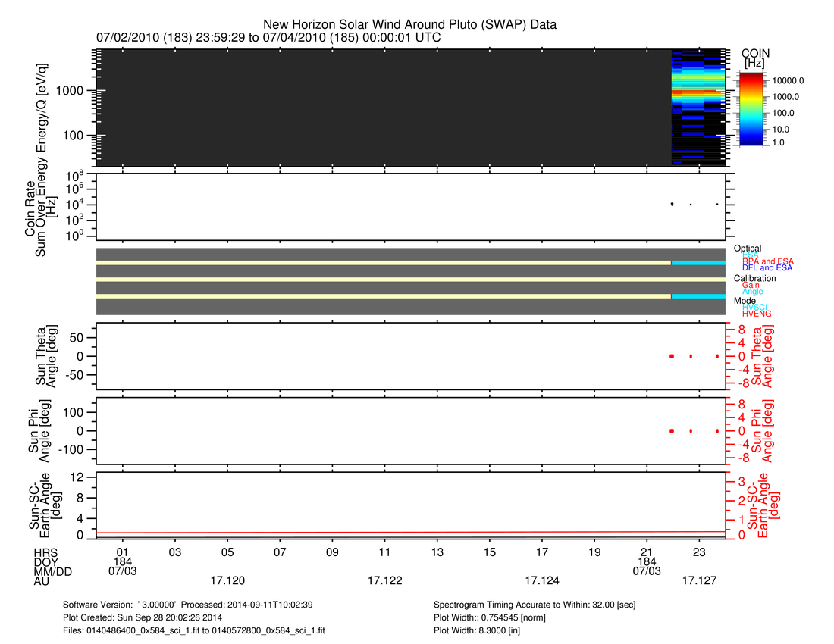
Task: Click the red "Gain" calibration legend label
Action: point(751,285)
